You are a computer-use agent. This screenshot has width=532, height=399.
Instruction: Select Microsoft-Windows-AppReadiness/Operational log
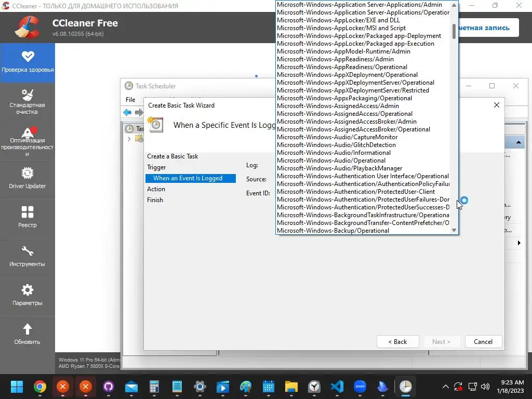[363, 67]
